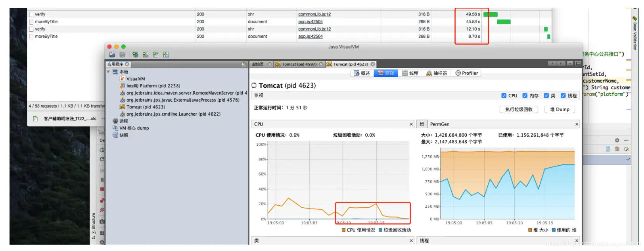Click the RemoteMavenServer Java process icon
644x251 pixels.
point(123,93)
